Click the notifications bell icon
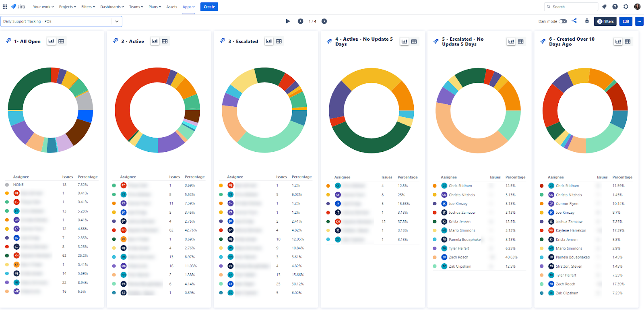This screenshot has height=310, width=644. (604, 7)
